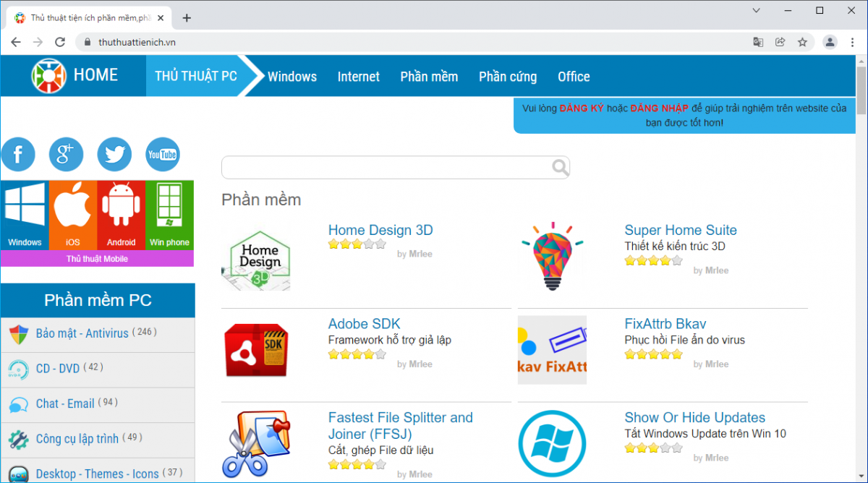Select the Win phone tile
868x483 pixels.
(169, 214)
